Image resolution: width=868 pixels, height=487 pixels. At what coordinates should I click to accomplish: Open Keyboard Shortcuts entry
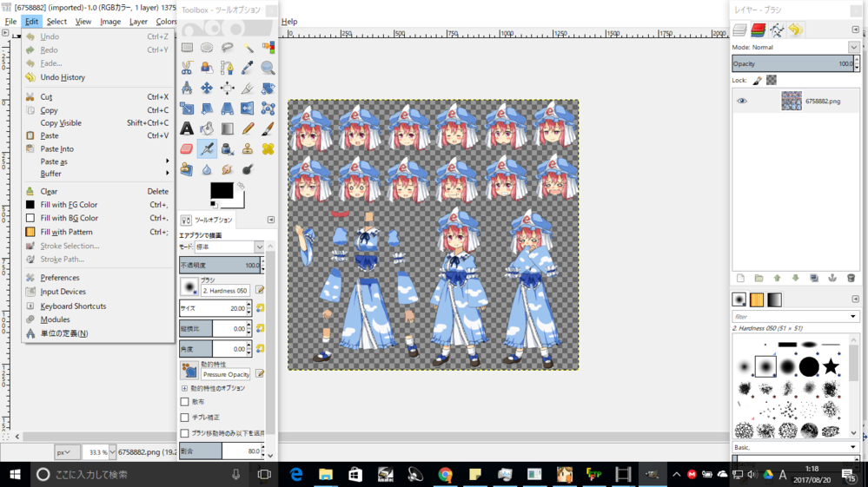(73, 306)
